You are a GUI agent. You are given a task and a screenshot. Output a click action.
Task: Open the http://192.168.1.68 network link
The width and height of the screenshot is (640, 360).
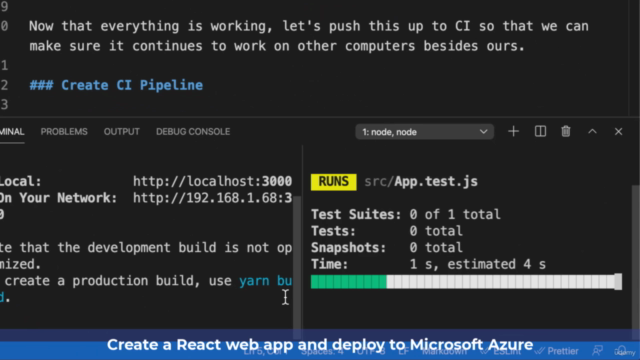click(212, 198)
